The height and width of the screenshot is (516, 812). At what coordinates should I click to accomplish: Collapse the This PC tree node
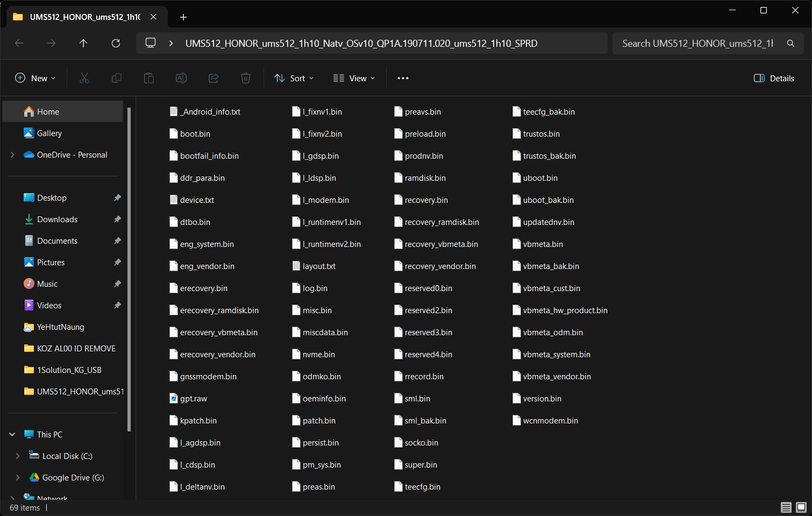click(x=12, y=435)
